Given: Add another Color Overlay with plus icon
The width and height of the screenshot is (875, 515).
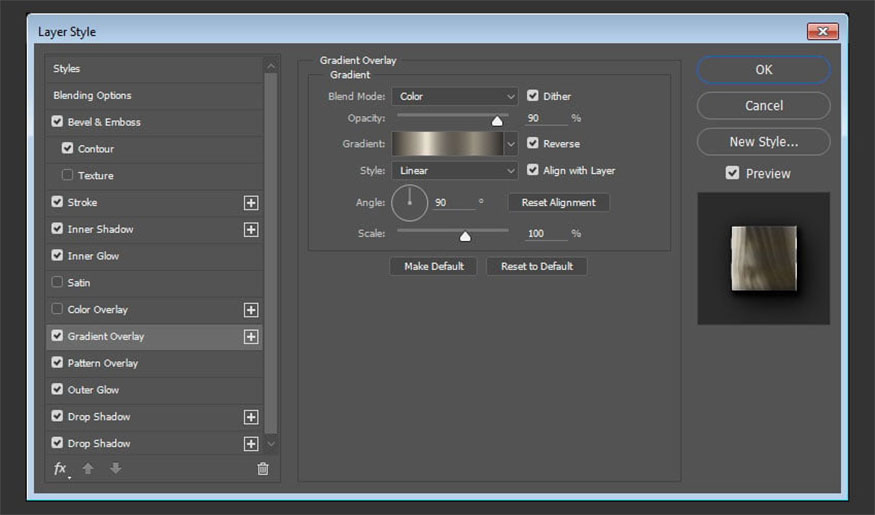Looking at the screenshot, I should [x=251, y=310].
